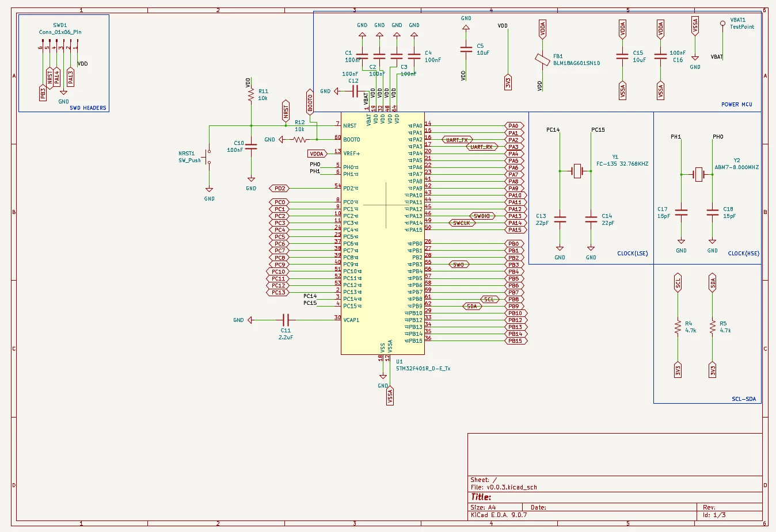Click the R4 4.7k pull-up resistor
776x532 pixels.
coord(678,327)
